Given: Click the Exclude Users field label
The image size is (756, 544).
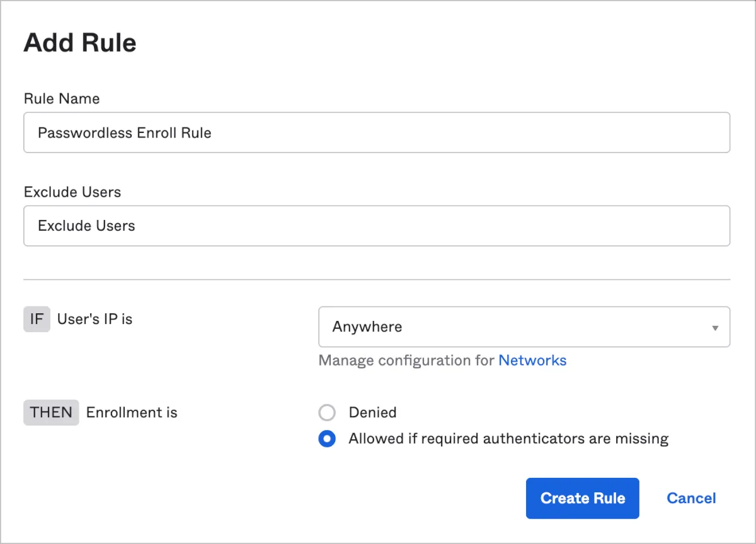Looking at the screenshot, I should [x=72, y=192].
